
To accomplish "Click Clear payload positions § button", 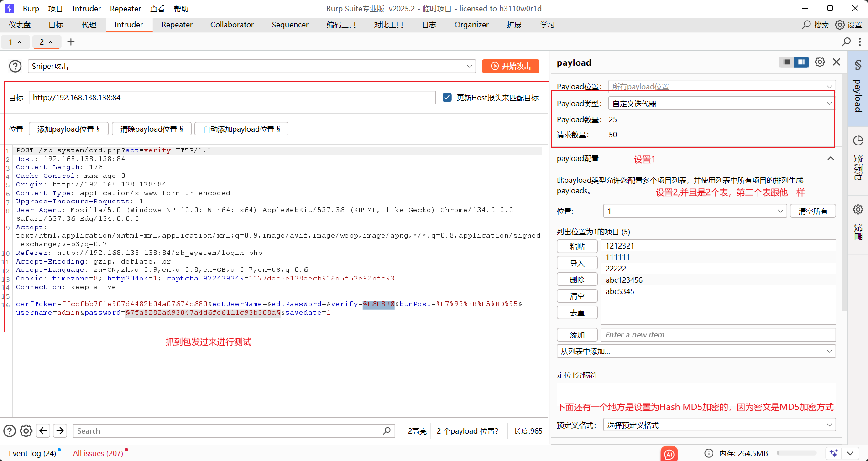I will [152, 129].
